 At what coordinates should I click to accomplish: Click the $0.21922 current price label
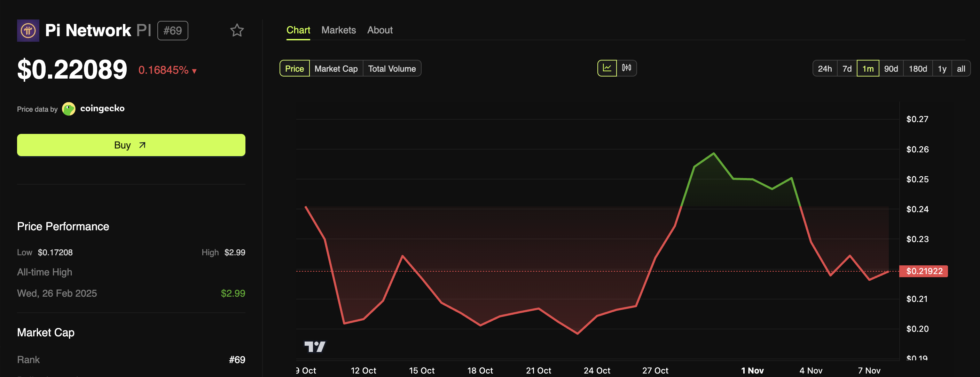pos(924,271)
